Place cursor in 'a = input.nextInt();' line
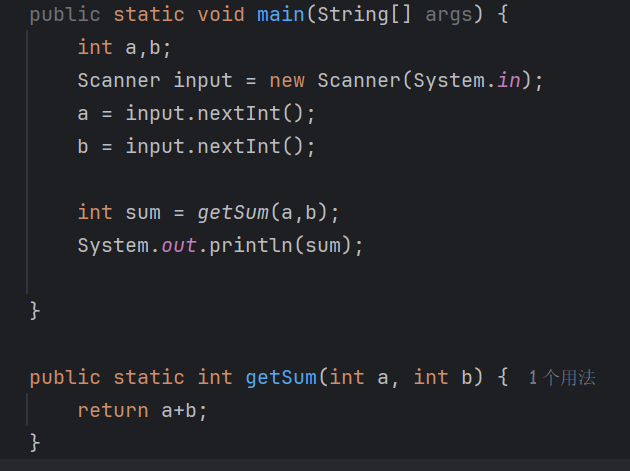This screenshot has width=630, height=471. coord(196,113)
